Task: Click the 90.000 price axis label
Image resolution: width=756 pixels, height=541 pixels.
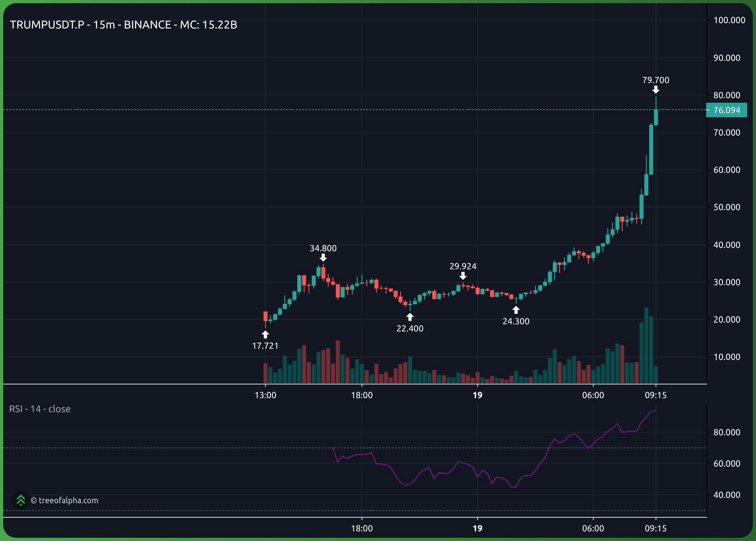Action: click(727, 58)
